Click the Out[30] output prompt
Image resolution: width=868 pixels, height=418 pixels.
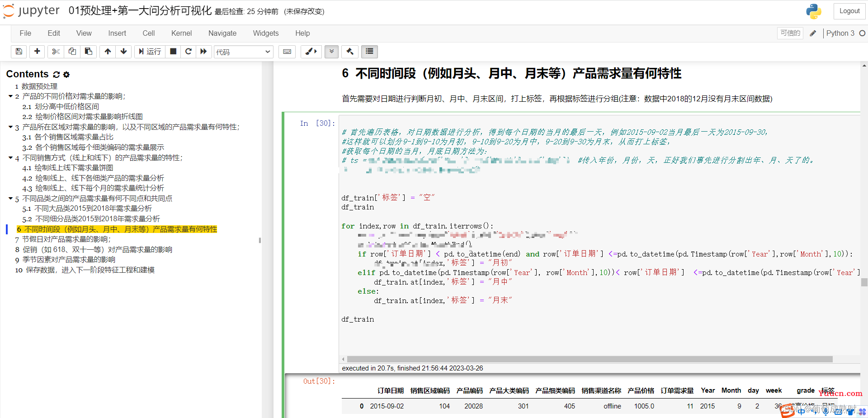click(x=319, y=381)
